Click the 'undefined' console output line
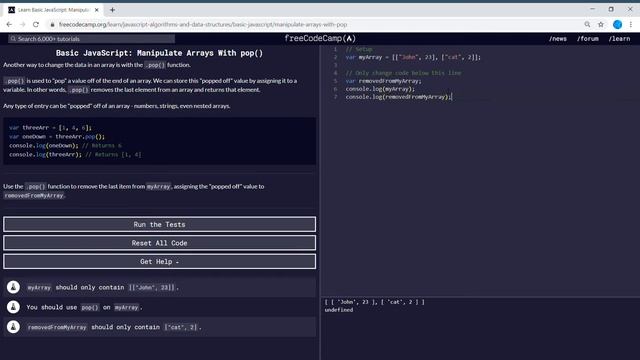This screenshot has height=360, width=640. tap(339, 310)
